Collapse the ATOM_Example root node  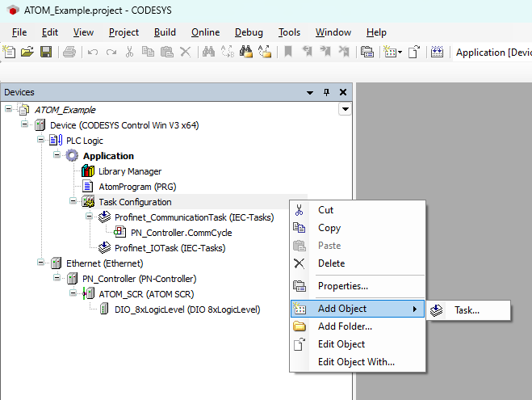pos(8,108)
